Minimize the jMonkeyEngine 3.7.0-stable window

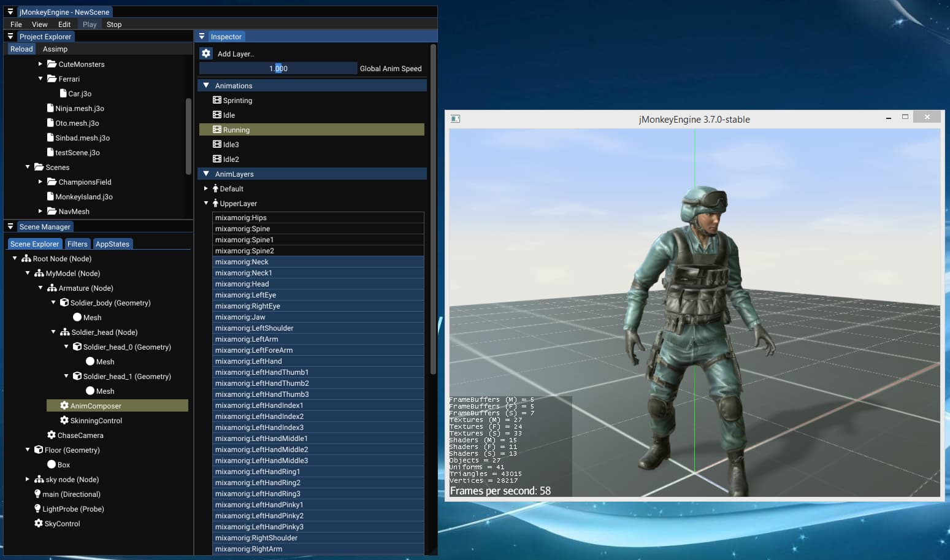click(x=888, y=118)
